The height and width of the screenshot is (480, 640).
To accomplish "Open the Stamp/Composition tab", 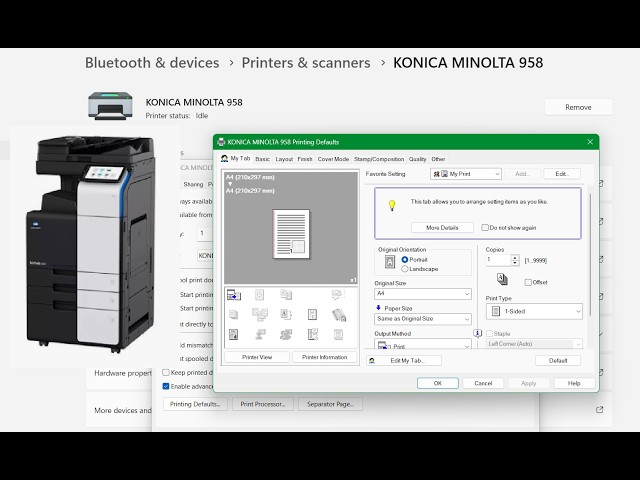I will point(379,159).
